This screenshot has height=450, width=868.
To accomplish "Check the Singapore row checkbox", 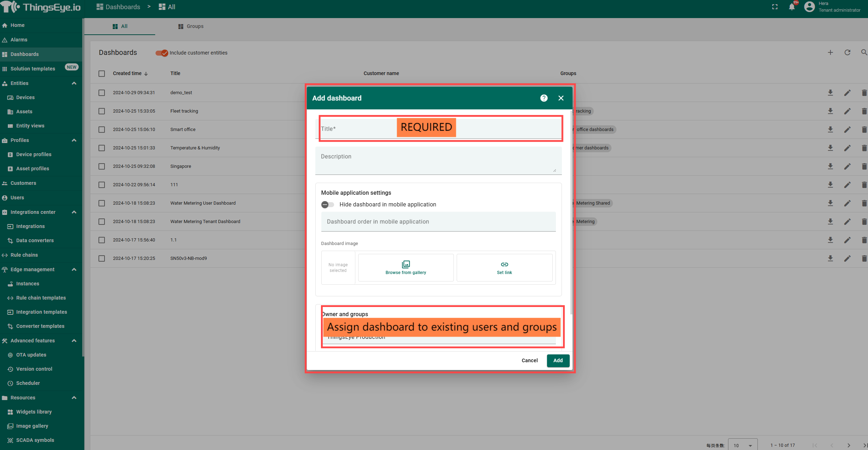I will coord(102,166).
